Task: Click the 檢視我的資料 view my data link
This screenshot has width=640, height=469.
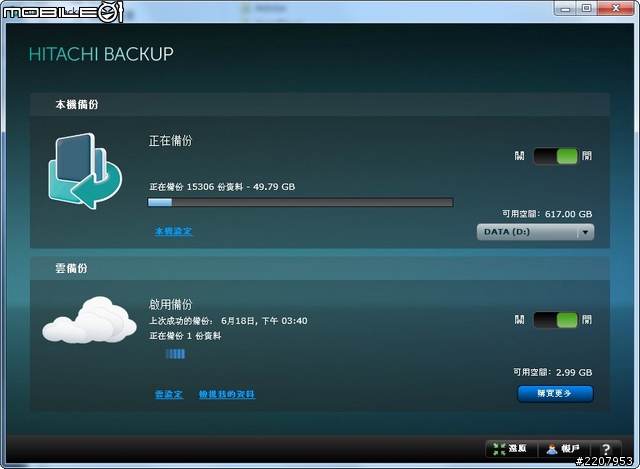Action: [227, 394]
